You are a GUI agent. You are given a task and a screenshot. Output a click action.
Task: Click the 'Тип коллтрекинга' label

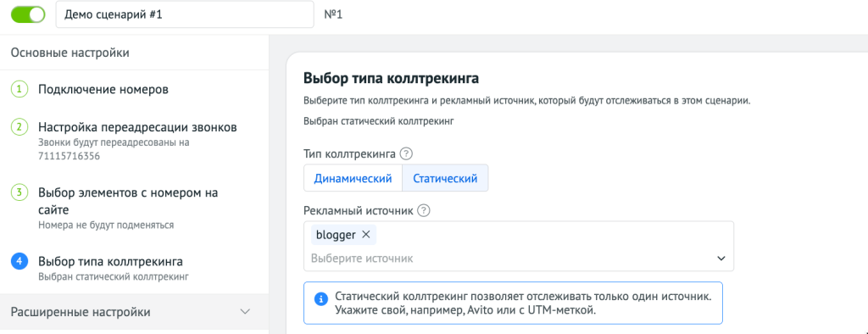(x=350, y=153)
